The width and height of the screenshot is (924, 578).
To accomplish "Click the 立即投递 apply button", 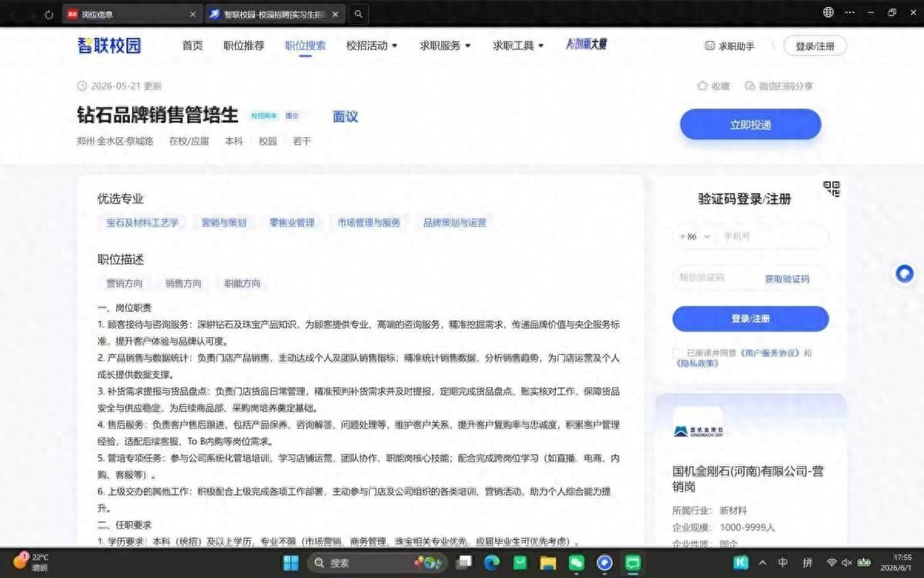I will coord(750,124).
